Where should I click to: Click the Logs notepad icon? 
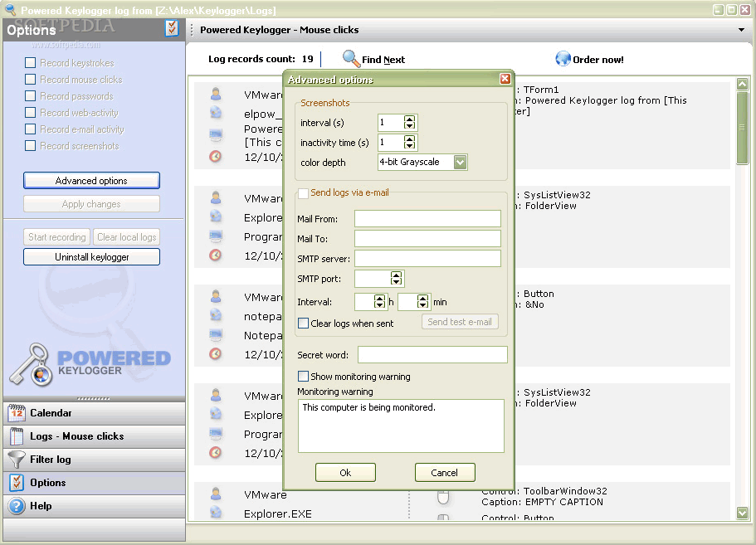pos(17,436)
